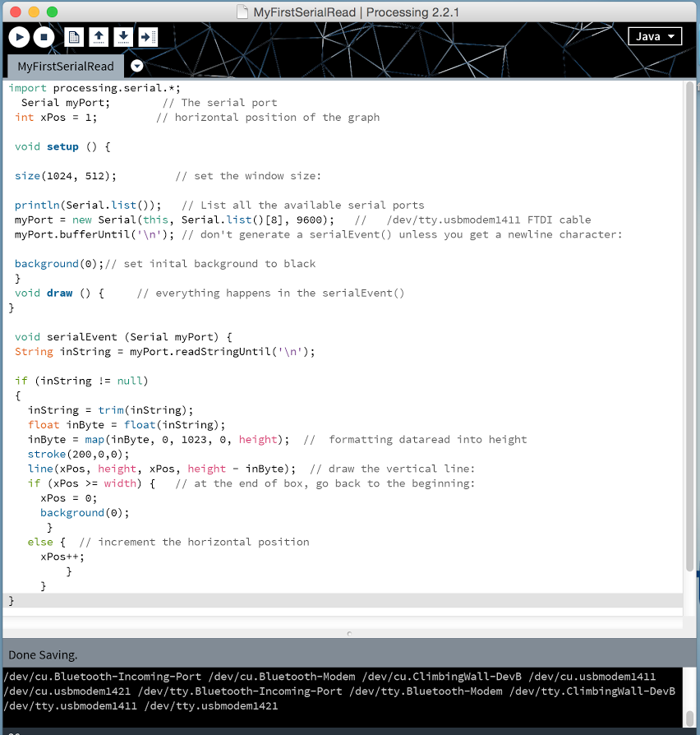Click the 'void draw () {' line
This screenshot has height=735, width=700.
click(59, 293)
